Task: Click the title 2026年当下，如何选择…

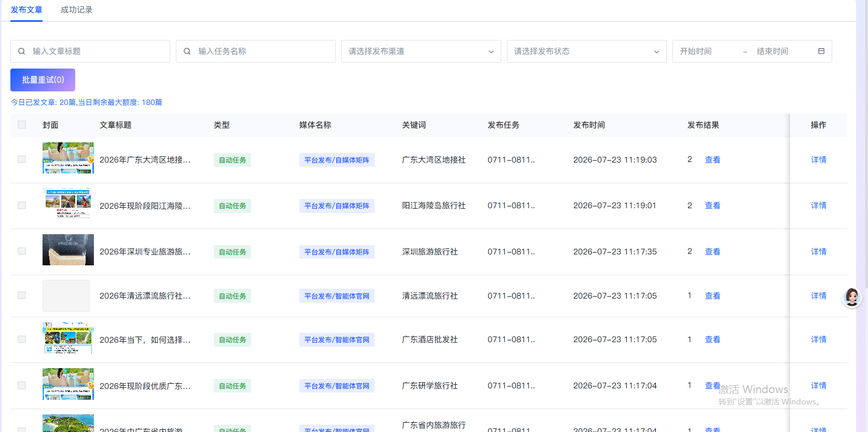Action: [145, 340]
